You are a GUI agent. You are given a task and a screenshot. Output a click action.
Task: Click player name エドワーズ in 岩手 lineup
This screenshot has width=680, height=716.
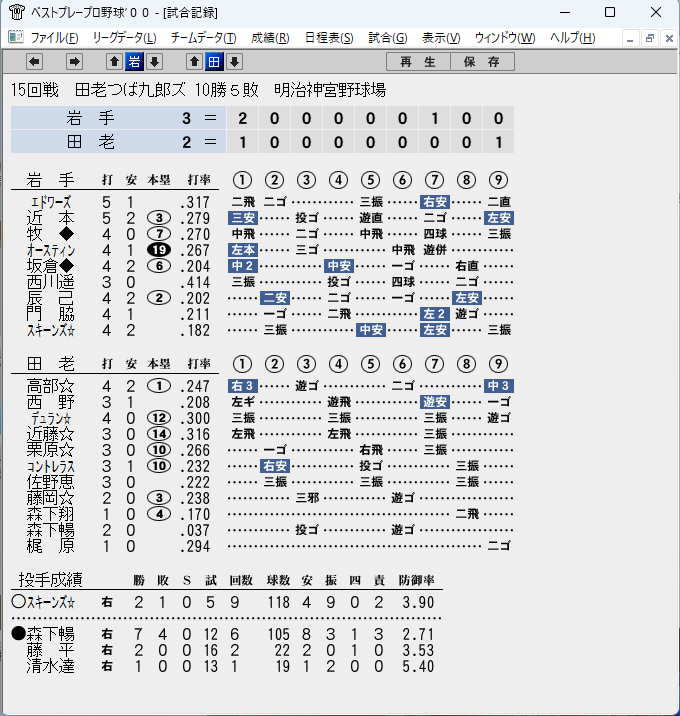point(51,202)
